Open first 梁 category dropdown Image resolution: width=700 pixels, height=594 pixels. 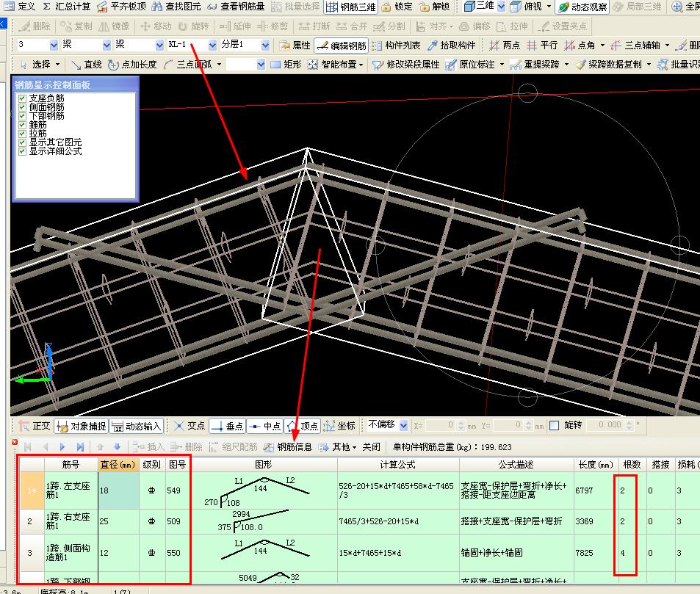(x=107, y=45)
